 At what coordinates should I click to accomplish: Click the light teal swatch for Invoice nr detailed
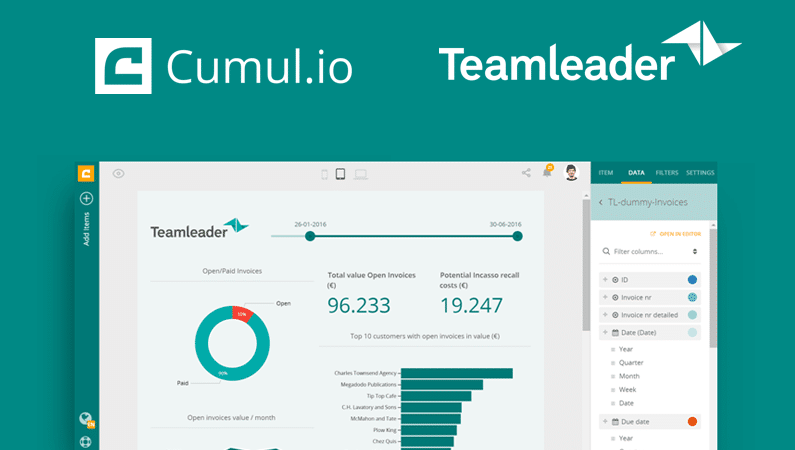click(x=692, y=315)
